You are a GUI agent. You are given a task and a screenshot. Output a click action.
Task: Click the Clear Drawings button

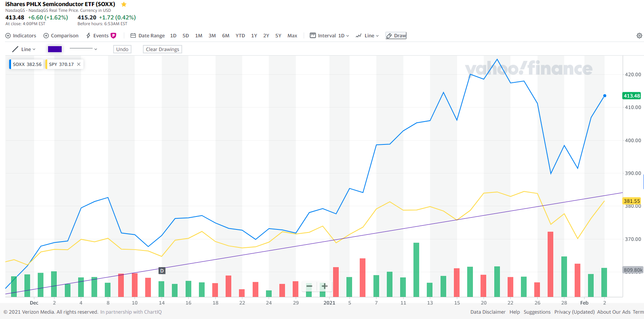coord(162,49)
